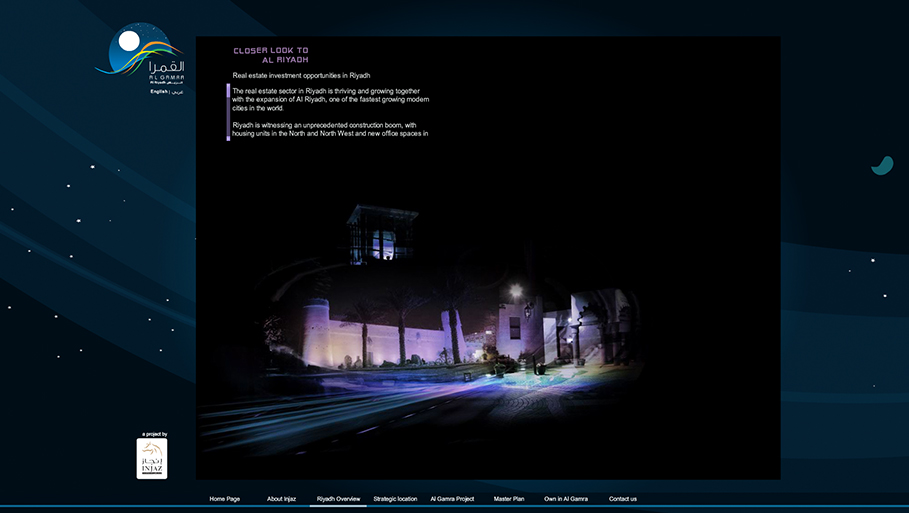Navigate to Strategic location
This screenshot has width=909, height=513.
pyautogui.click(x=395, y=498)
